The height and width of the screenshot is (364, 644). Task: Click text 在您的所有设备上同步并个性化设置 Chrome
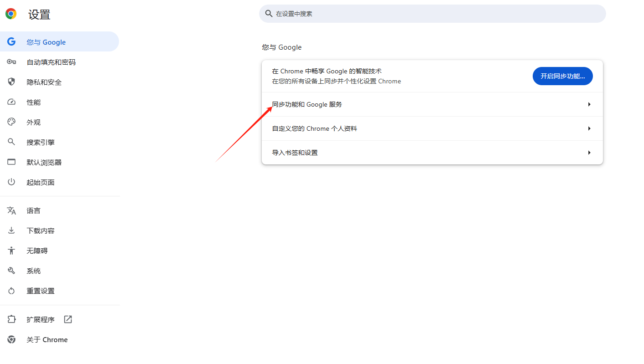pos(337,81)
